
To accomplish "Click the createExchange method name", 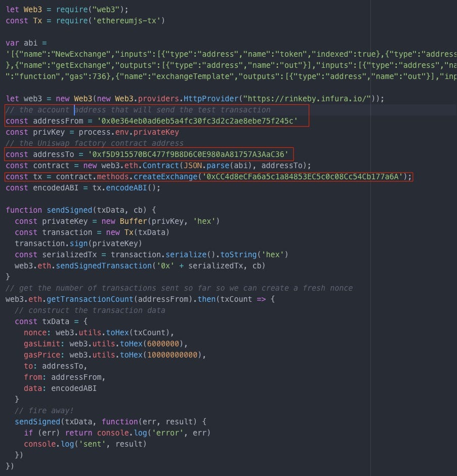I will [x=165, y=177].
